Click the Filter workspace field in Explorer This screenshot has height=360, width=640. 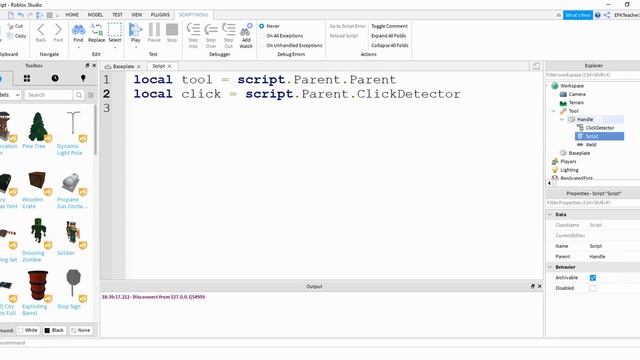pyautogui.click(x=593, y=75)
